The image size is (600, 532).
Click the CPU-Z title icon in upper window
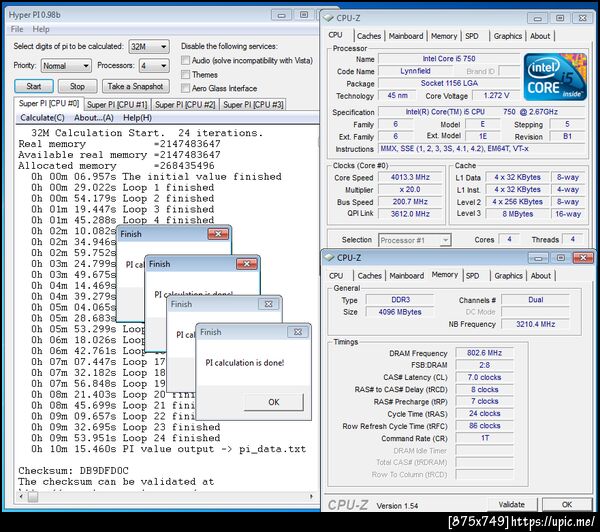click(328, 18)
